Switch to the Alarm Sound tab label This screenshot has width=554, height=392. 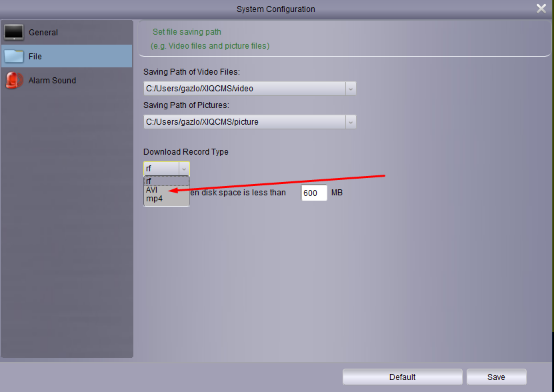click(x=52, y=81)
